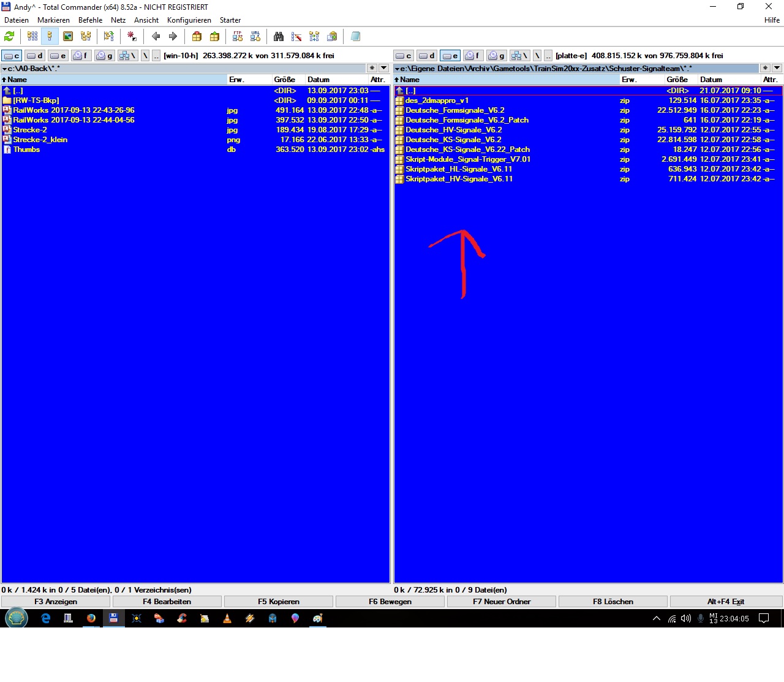Click invert selection toolbar icon
This screenshot has width=784, height=682.
tap(132, 37)
